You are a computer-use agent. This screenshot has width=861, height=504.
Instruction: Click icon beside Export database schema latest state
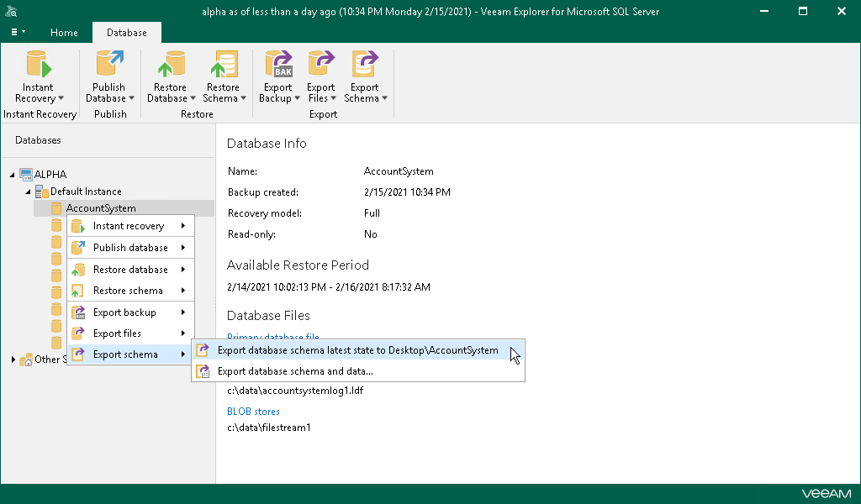[x=203, y=350]
